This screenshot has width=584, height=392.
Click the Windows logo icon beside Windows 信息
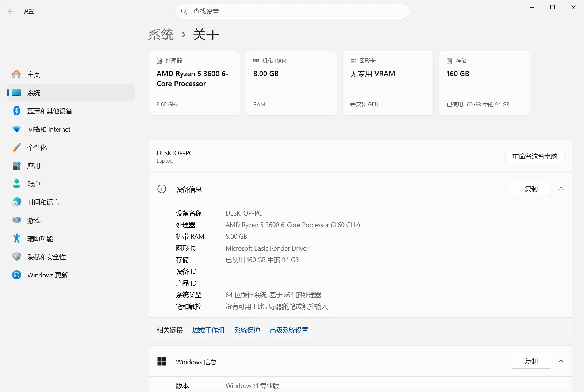(x=162, y=361)
